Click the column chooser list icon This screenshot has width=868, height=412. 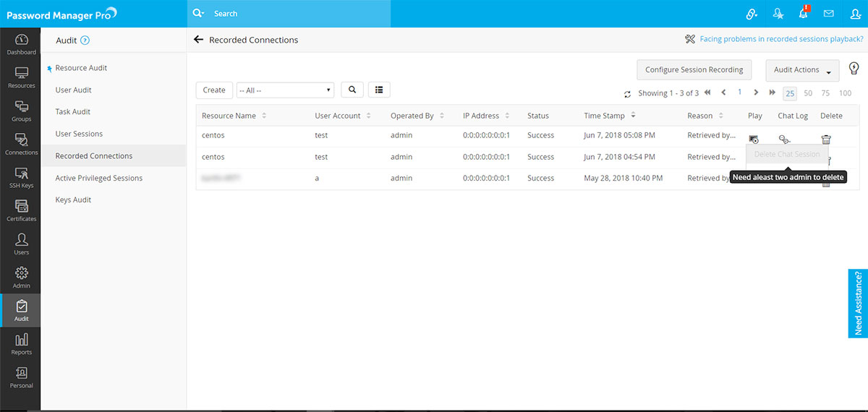(x=379, y=90)
